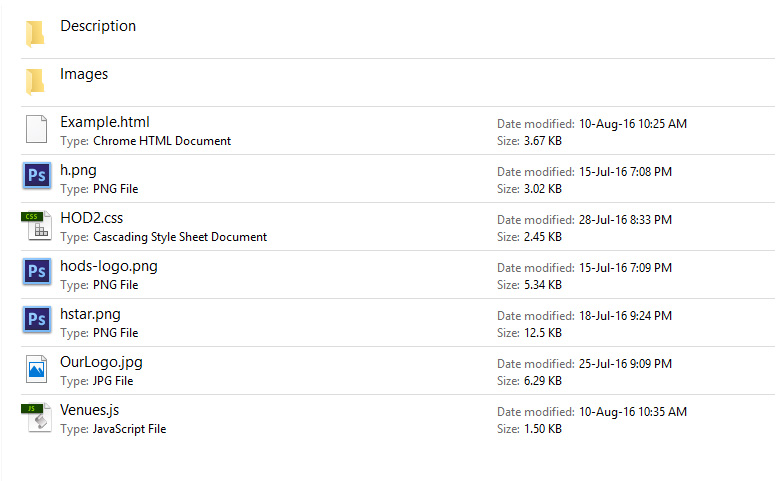Click the Example.html blank document icon
The image size is (778, 481).
pyautogui.click(x=36, y=129)
